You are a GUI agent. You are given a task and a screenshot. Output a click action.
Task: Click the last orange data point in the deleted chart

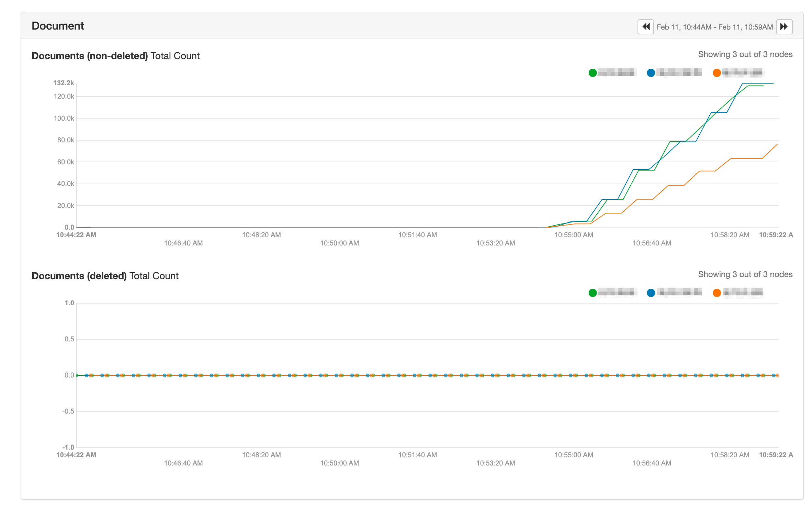click(x=777, y=375)
